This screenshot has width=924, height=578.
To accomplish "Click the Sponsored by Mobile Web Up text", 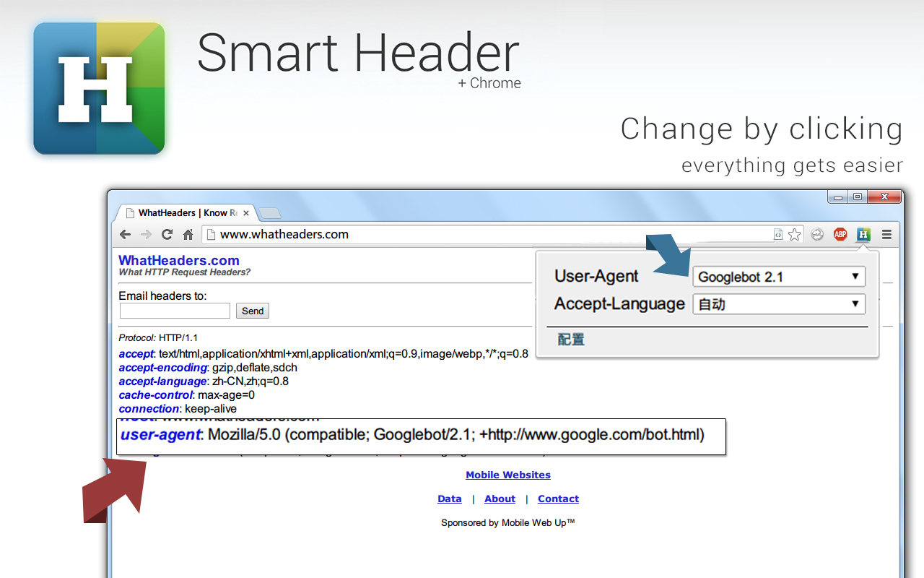I will pyautogui.click(x=508, y=522).
